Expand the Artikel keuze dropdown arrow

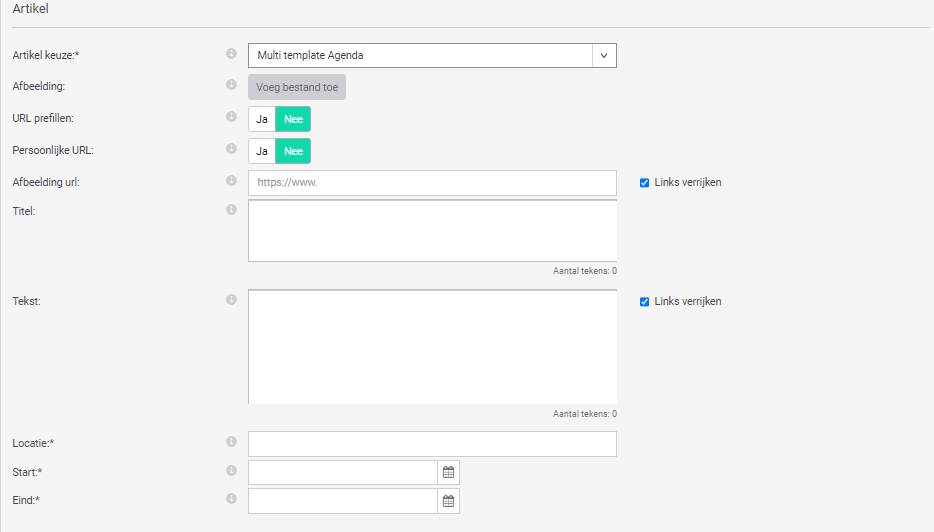point(604,55)
